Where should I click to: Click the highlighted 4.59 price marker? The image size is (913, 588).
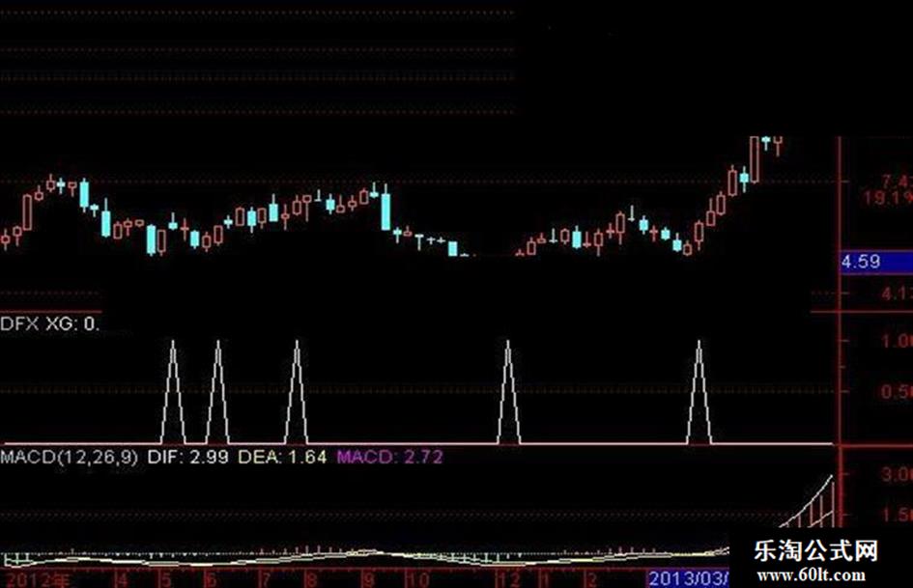click(x=876, y=262)
